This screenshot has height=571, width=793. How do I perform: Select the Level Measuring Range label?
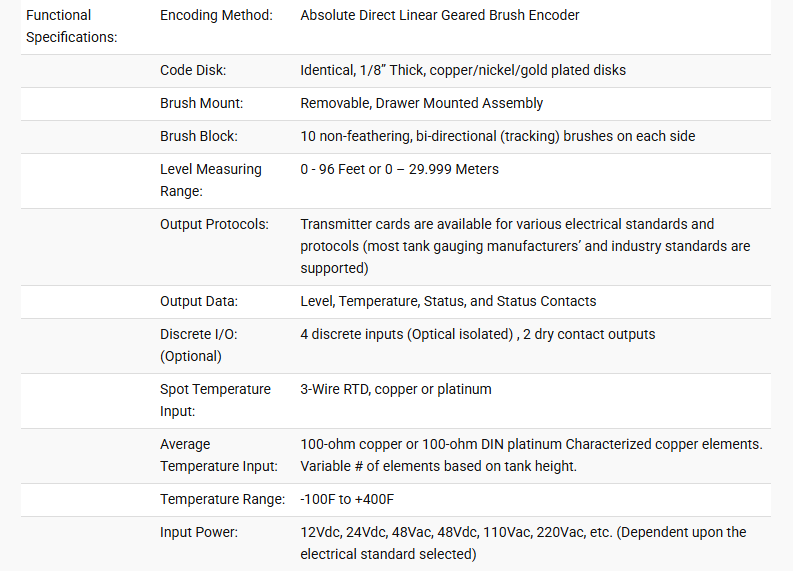(x=210, y=181)
